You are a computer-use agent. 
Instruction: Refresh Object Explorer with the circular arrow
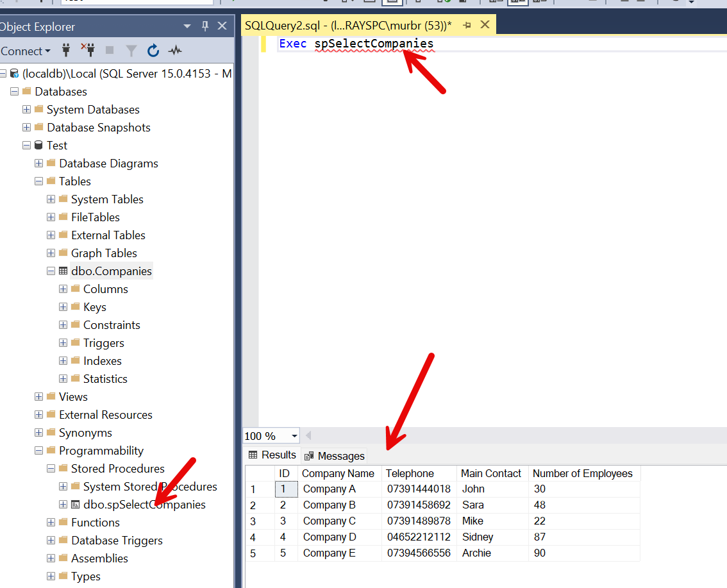pos(153,50)
